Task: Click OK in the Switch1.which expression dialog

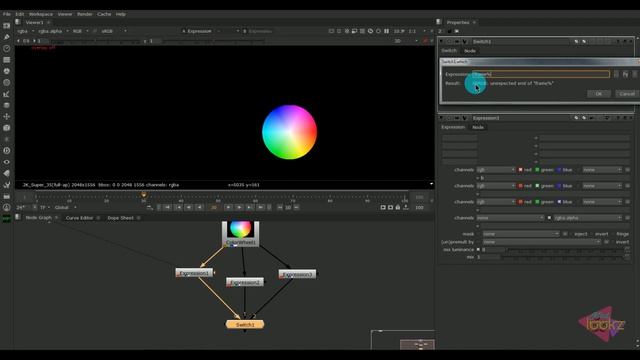Action: pos(599,94)
